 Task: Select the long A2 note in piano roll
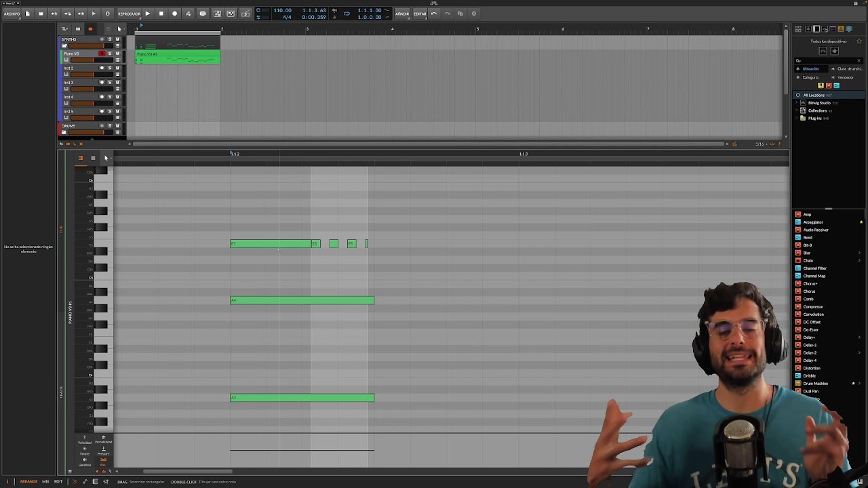coord(302,398)
